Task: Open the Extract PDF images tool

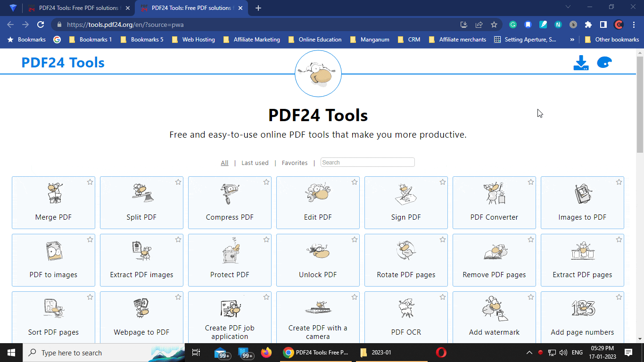Action: [x=141, y=260]
